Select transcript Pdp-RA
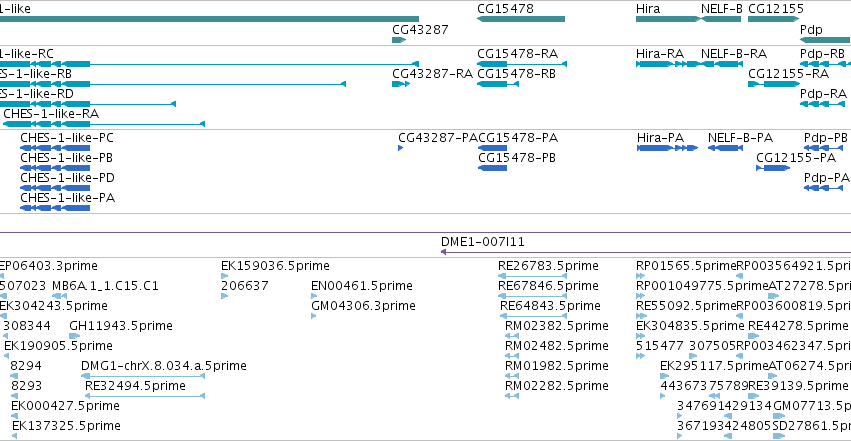Image resolution: width=851 pixels, height=441 pixels. pyautogui.click(x=823, y=104)
